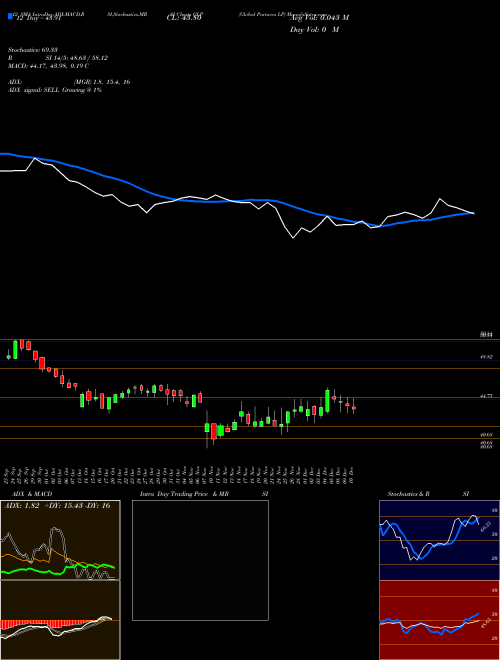Viewport: 500px width, 660px height.
Task: Click the empty Intra Day Trading Price chart box
Action: pos(200,560)
